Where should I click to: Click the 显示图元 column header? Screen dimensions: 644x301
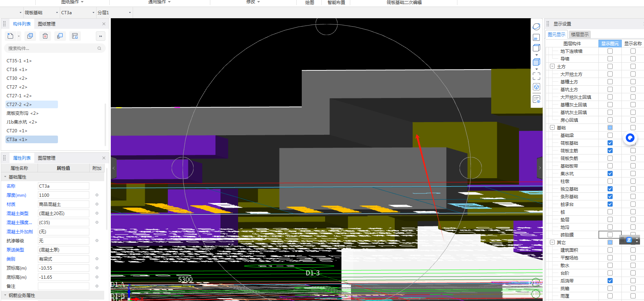pyautogui.click(x=610, y=44)
